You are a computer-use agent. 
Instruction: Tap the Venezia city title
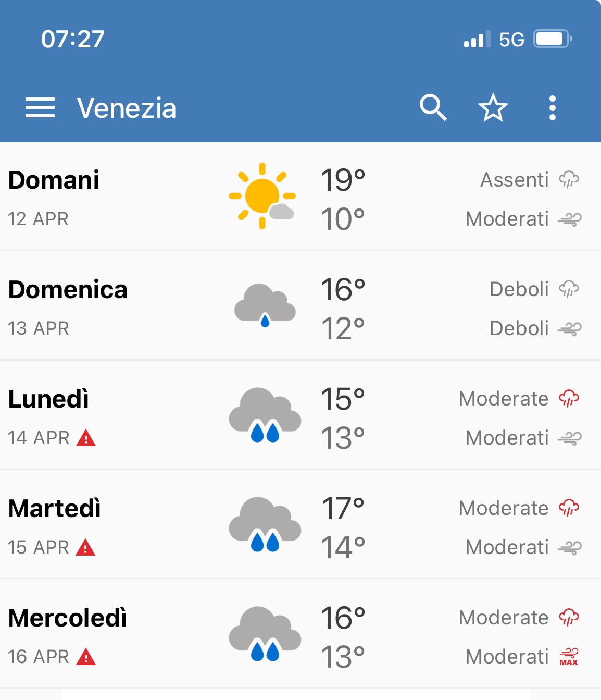coord(127,108)
